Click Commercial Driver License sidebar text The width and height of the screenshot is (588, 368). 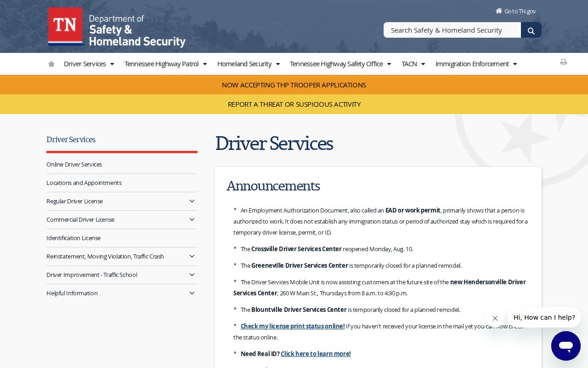pos(80,219)
